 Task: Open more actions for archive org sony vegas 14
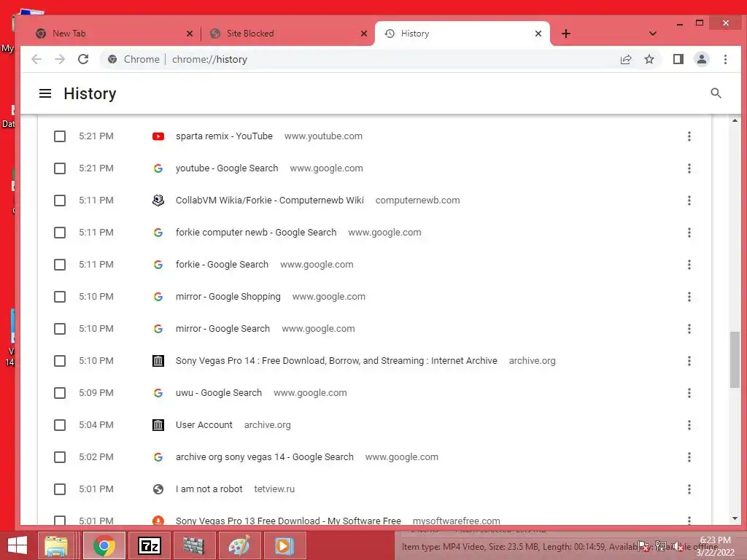(689, 457)
